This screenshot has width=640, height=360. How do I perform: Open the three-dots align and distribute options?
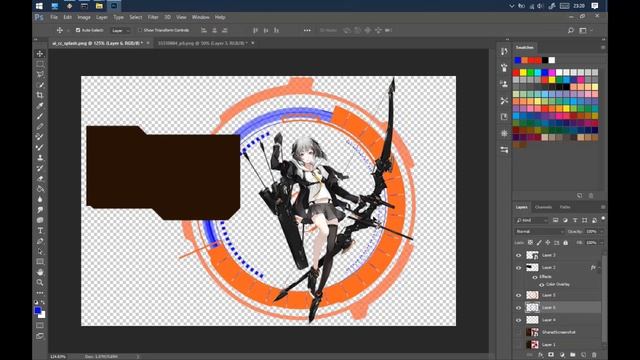click(x=307, y=30)
